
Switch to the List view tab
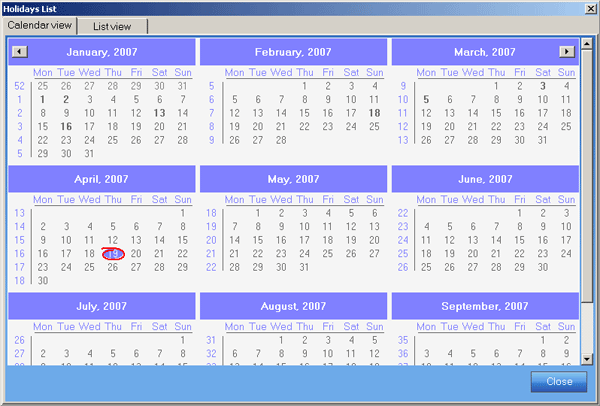click(112, 26)
